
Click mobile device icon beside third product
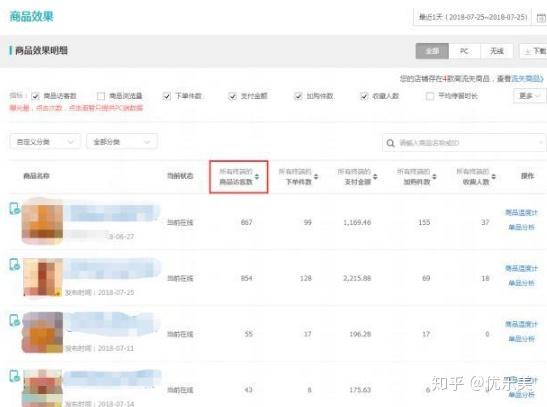coord(14,320)
